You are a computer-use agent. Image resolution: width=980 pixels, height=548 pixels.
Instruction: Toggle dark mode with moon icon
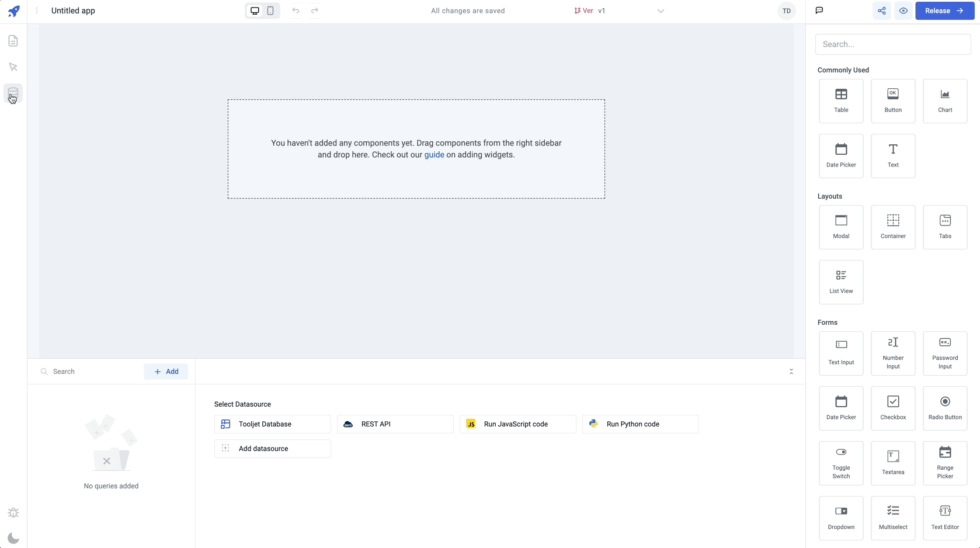pyautogui.click(x=13, y=538)
